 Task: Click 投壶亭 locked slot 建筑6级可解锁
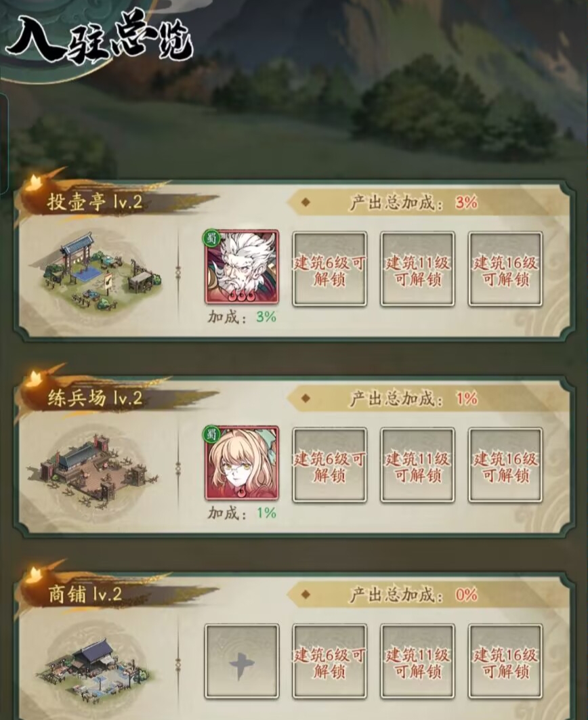pyautogui.click(x=329, y=269)
